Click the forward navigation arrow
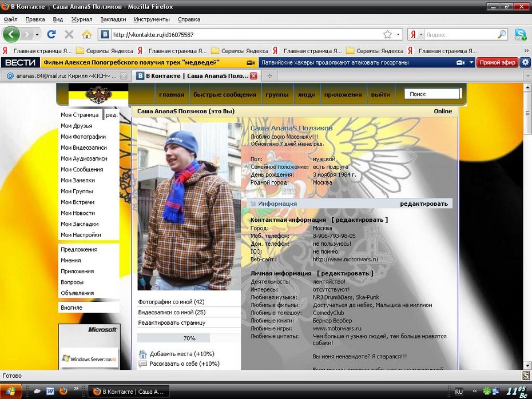 point(27,34)
